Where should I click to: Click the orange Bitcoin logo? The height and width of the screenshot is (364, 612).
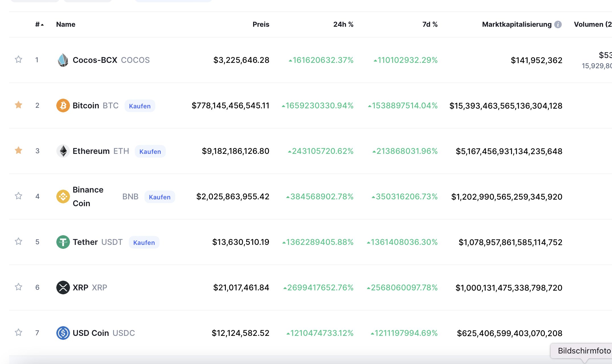coord(63,106)
